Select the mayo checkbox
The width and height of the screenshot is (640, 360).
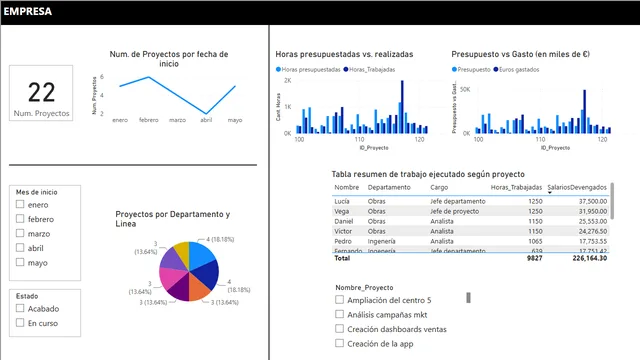click(x=20, y=262)
